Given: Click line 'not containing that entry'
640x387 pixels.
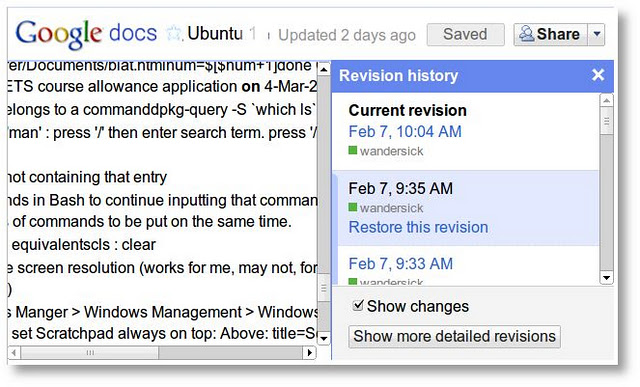Looking at the screenshot, I should tap(87, 177).
